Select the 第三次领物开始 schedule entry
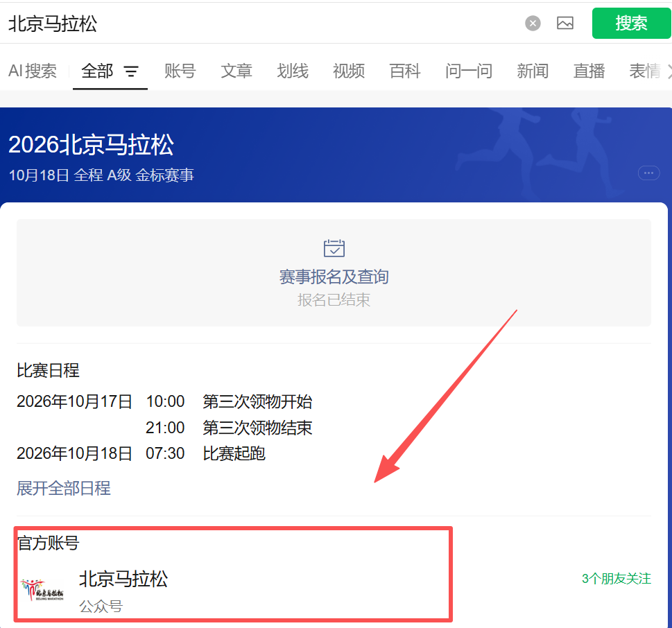Viewport: 672px width, 628px height. (x=257, y=402)
